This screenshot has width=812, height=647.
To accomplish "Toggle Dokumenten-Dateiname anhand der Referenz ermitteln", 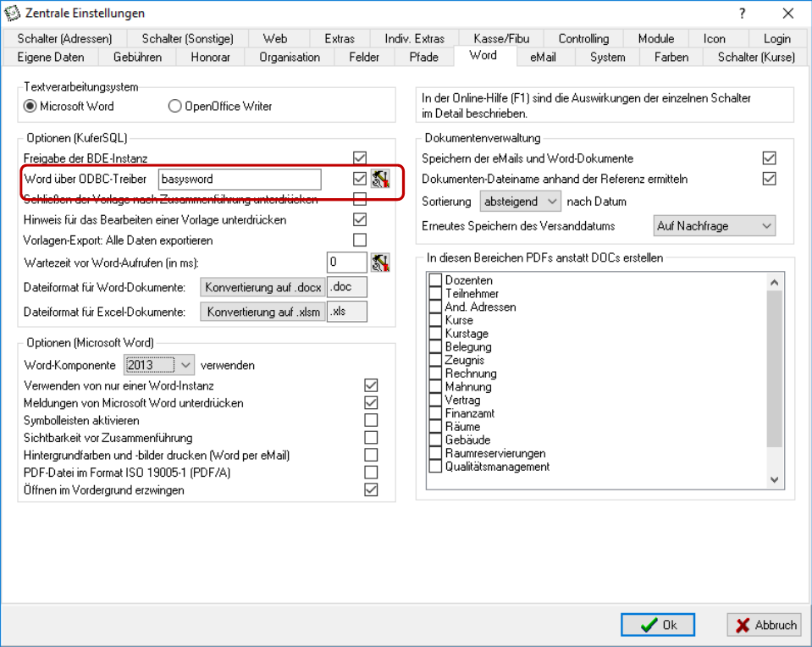I will click(769, 179).
